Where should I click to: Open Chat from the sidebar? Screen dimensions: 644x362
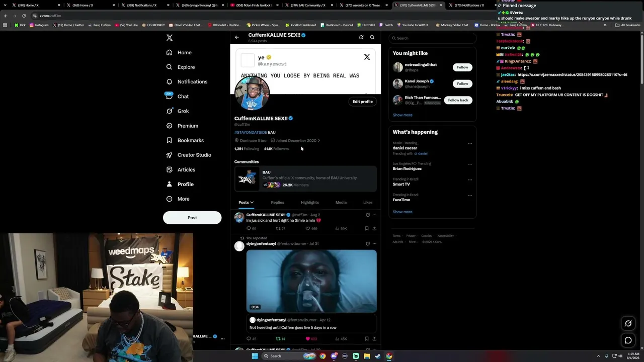(x=178, y=96)
